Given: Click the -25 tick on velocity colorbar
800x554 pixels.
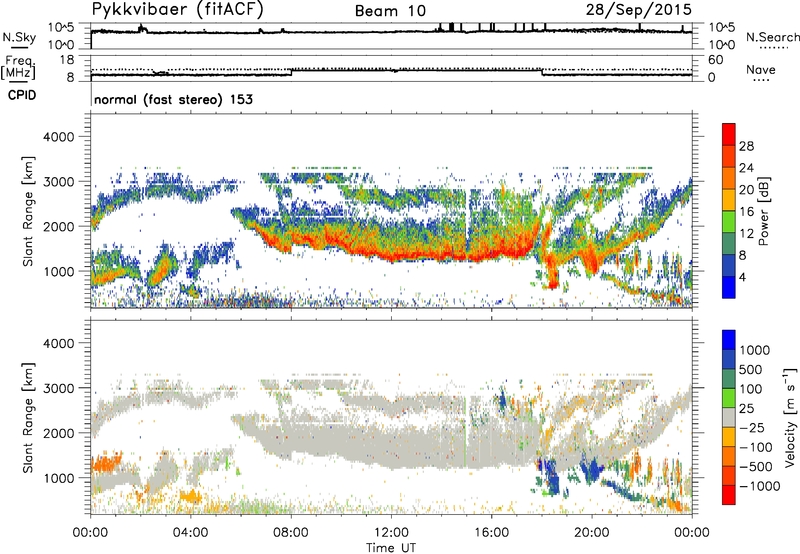Looking at the screenshot, I should point(752,427).
